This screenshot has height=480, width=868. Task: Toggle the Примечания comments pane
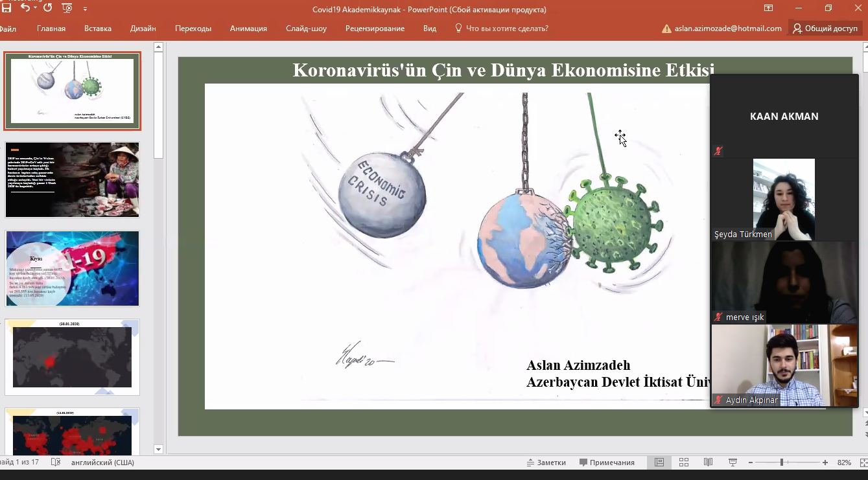[x=607, y=463]
